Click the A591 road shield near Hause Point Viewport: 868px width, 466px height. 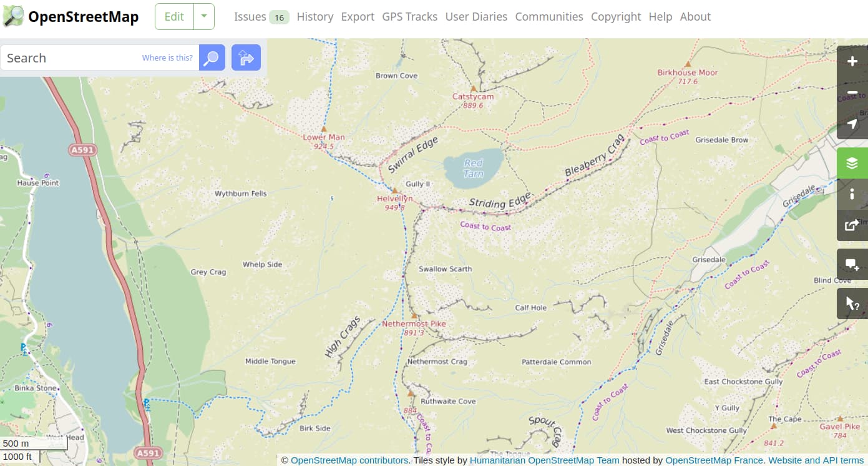pos(81,150)
